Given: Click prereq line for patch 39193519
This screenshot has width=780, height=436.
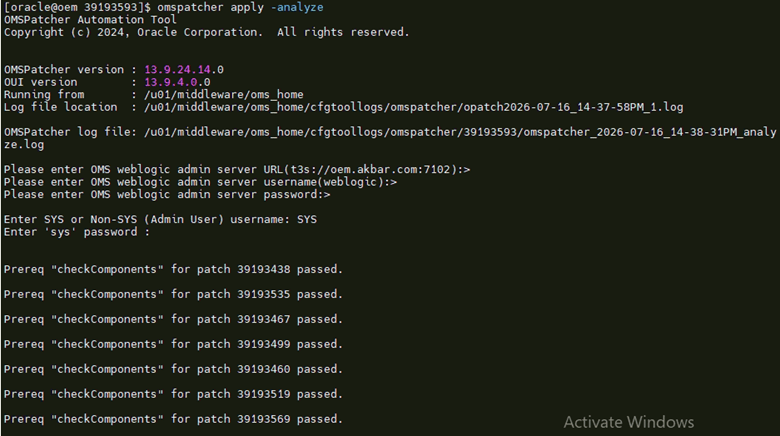Looking at the screenshot, I should [x=174, y=394].
